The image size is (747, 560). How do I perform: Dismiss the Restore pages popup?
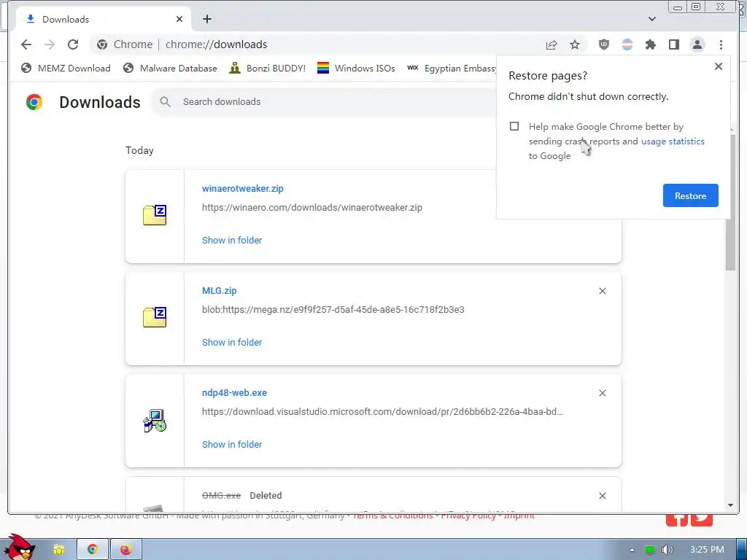[x=719, y=66]
